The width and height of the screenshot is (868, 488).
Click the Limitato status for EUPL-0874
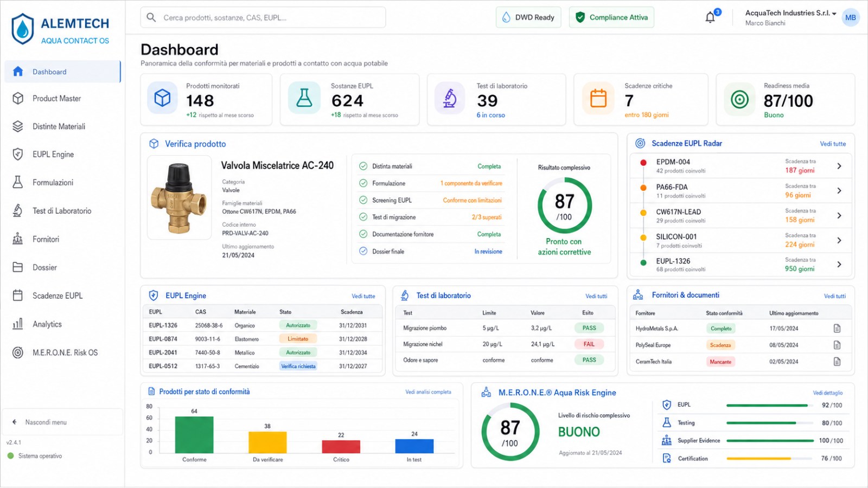click(298, 339)
